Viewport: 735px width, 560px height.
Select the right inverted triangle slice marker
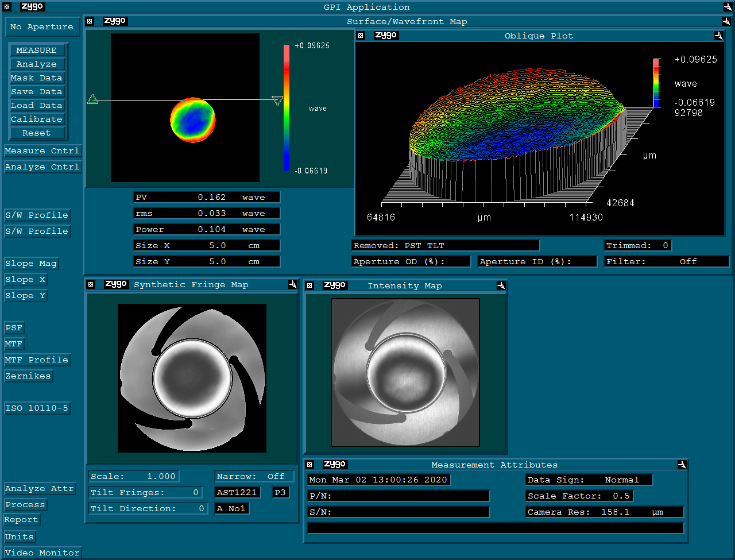pos(277,101)
